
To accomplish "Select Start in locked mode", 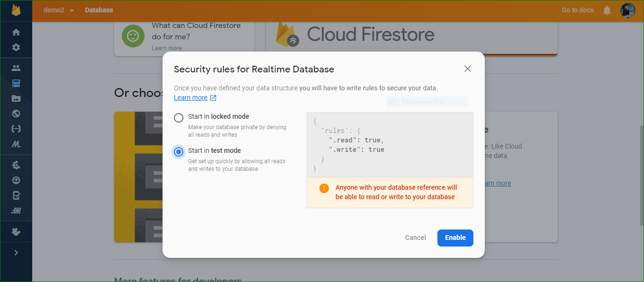I will [179, 117].
